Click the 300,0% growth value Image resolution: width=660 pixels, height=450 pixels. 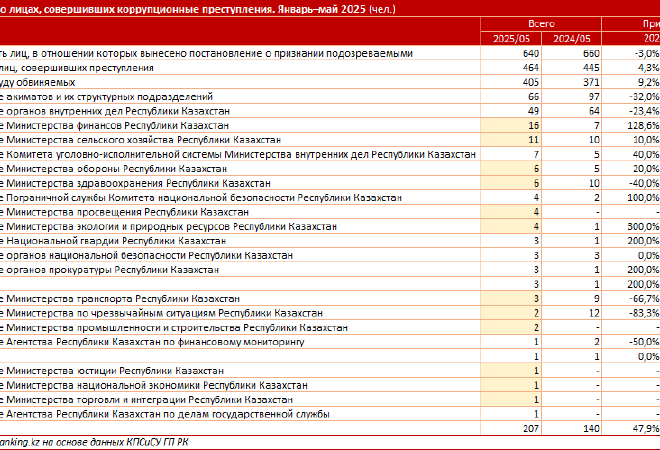point(643,226)
